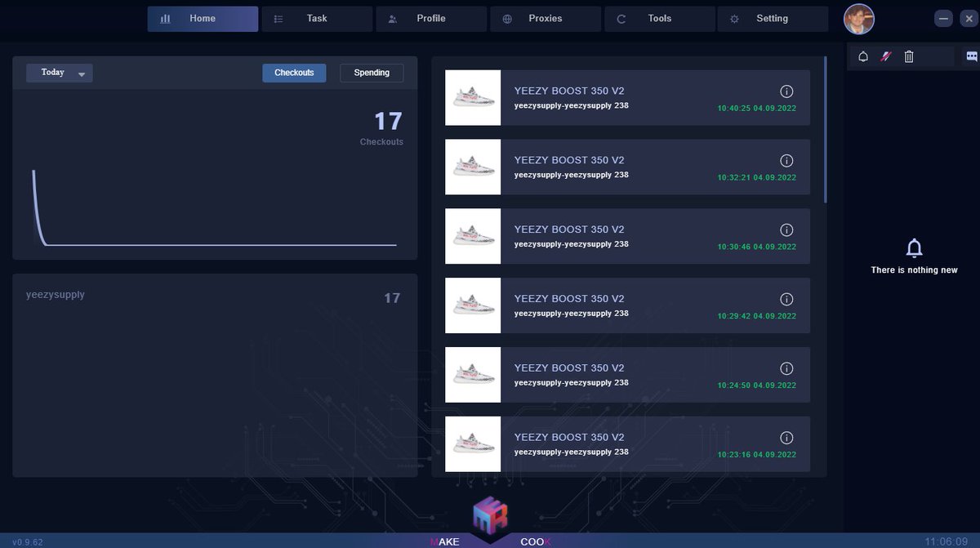Switch to the Task tab
This screenshot has height=548, width=980.
pos(317,19)
